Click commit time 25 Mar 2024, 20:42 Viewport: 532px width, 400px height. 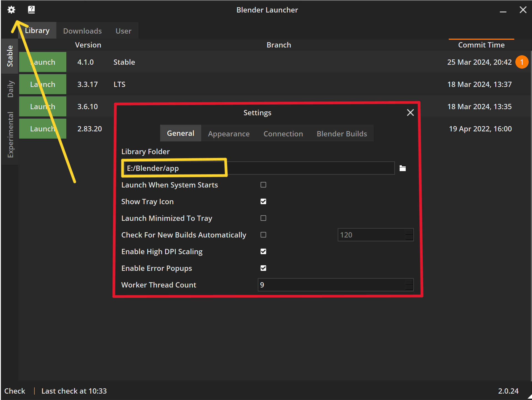[x=480, y=62]
